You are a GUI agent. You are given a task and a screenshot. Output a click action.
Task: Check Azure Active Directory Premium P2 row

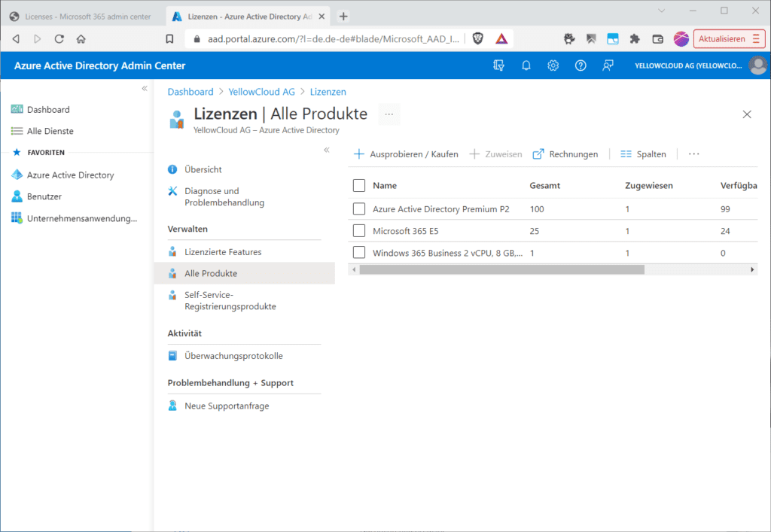(359, 208)
